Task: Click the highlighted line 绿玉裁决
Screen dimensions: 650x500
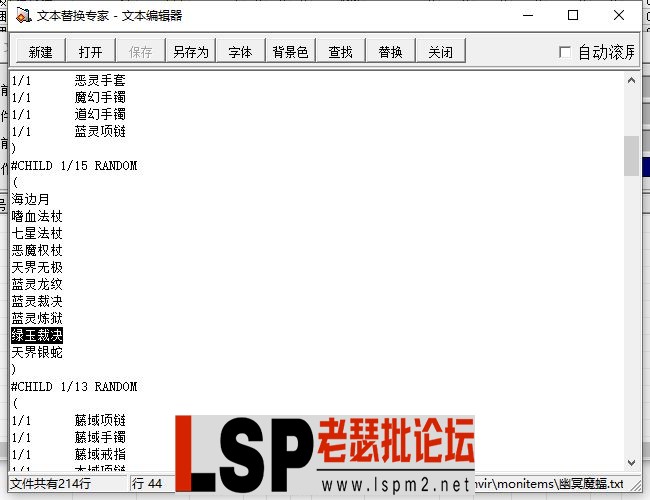Action: pos(37,335)
